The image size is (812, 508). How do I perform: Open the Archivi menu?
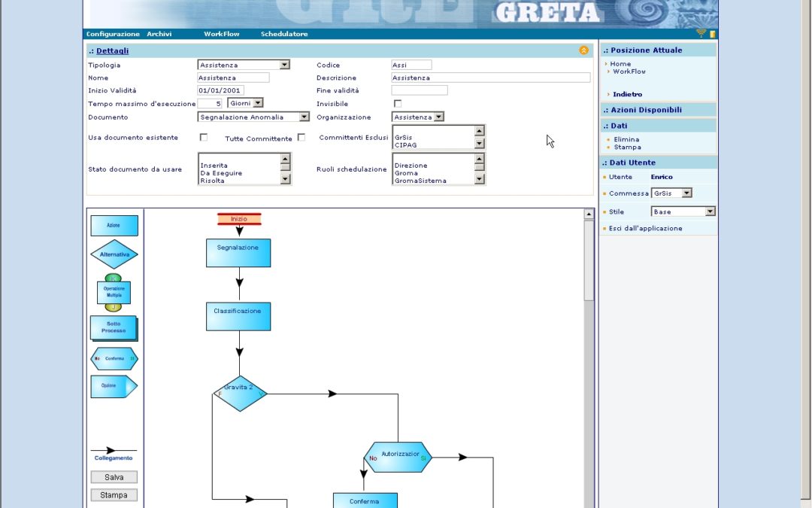click(159, 34)
